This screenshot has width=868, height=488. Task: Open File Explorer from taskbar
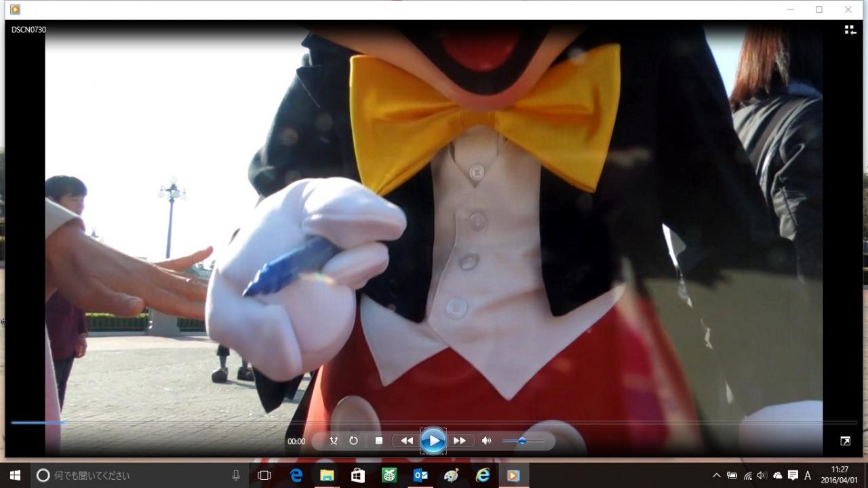point(327,476)
